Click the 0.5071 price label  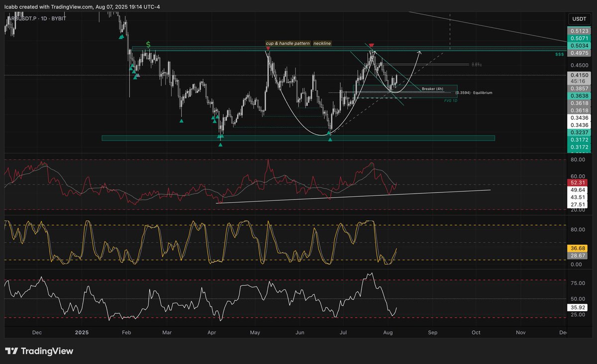pos(579,38)
